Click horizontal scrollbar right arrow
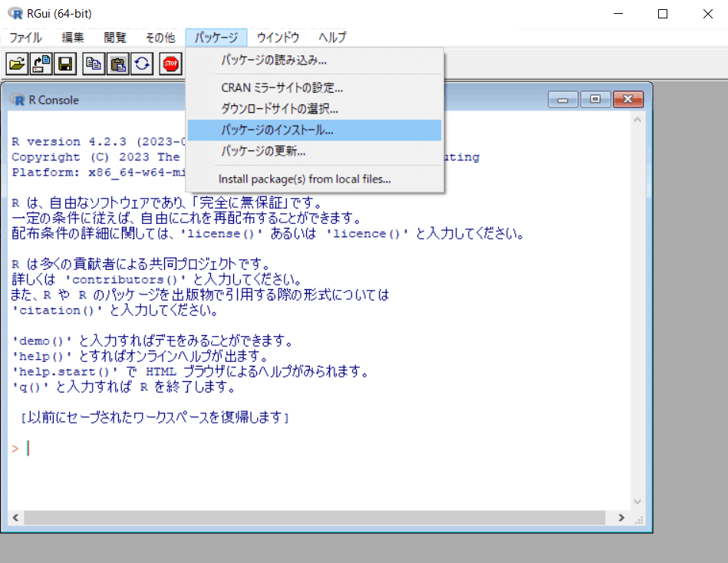This screenshot has height=563, width=728. pyautogui.click(x=621, y=518)
